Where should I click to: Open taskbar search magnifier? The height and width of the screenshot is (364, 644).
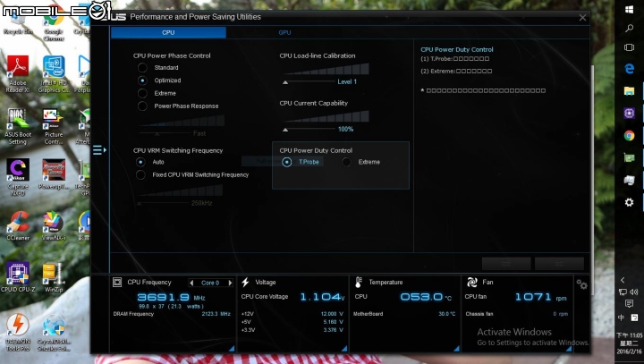(629, 28)
